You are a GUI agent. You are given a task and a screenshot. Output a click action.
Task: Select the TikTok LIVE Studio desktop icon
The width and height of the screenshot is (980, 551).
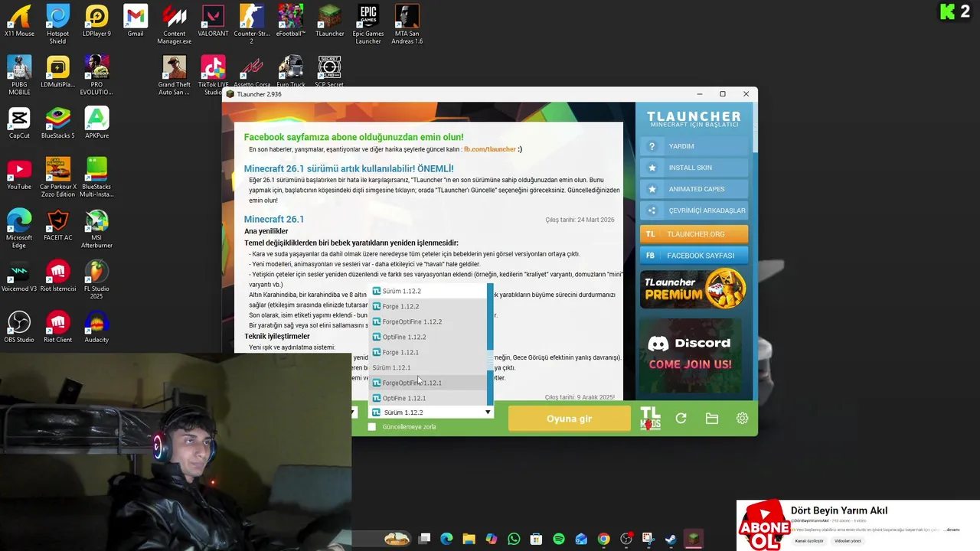point(213,75)
